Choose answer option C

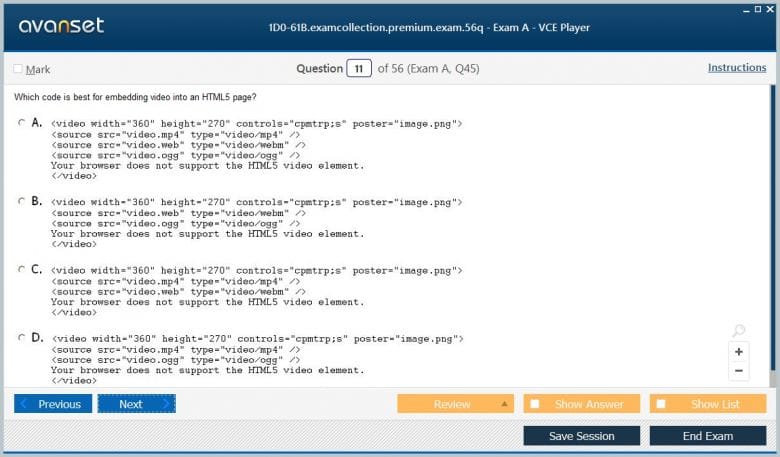tap(22, 269)
